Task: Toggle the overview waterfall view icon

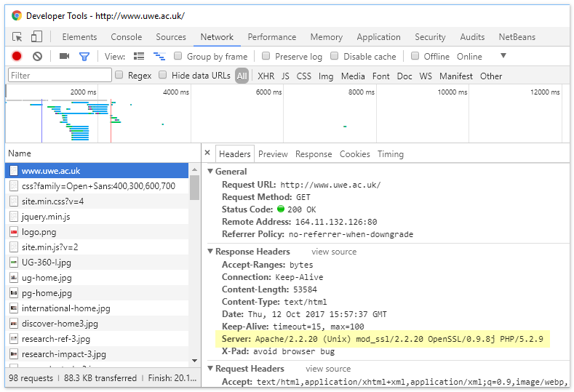Action: 159,57
